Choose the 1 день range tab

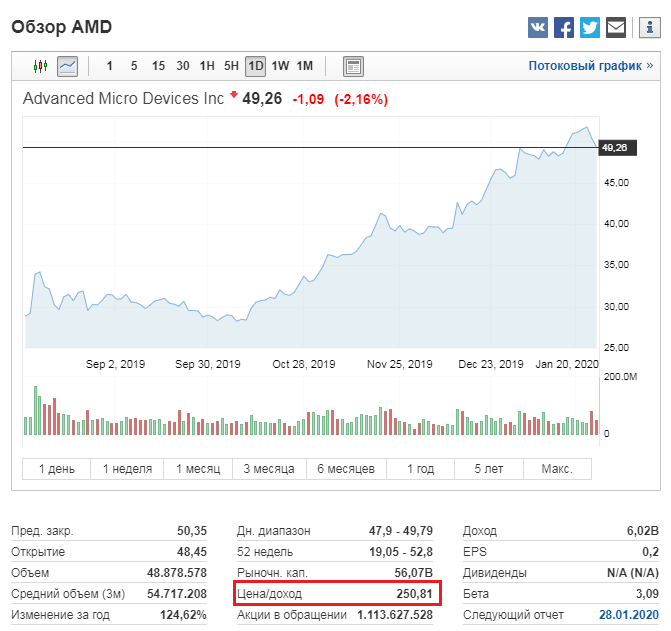pos(56,469)
